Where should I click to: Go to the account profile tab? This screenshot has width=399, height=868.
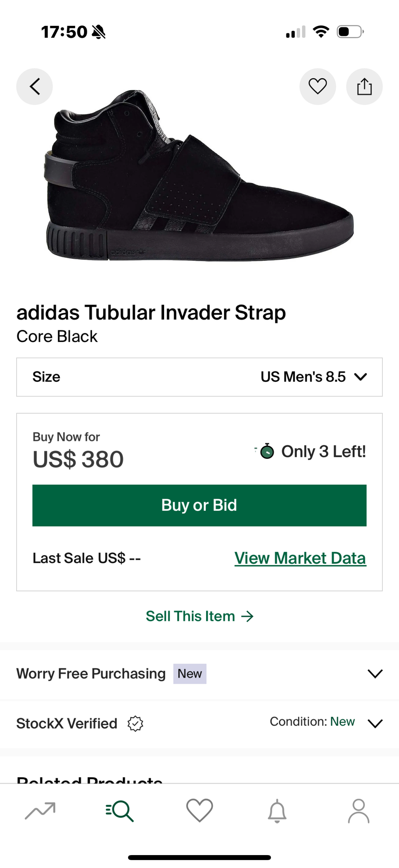[359, 811]
